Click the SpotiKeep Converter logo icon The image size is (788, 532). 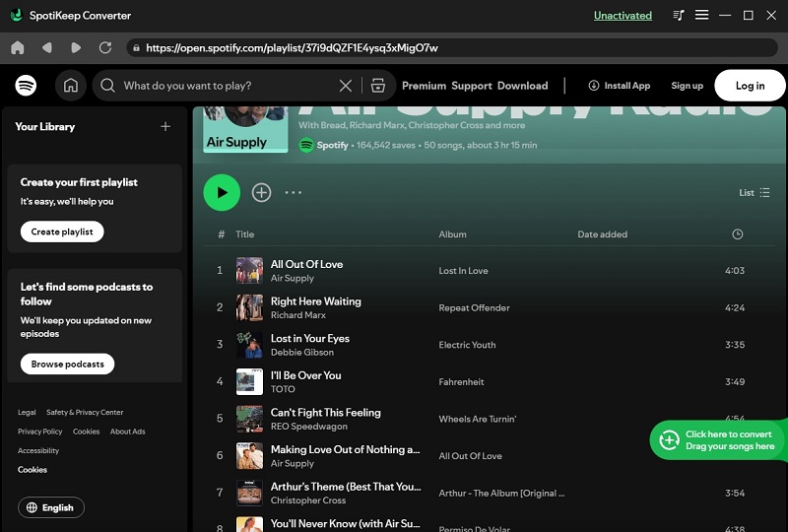16,15
